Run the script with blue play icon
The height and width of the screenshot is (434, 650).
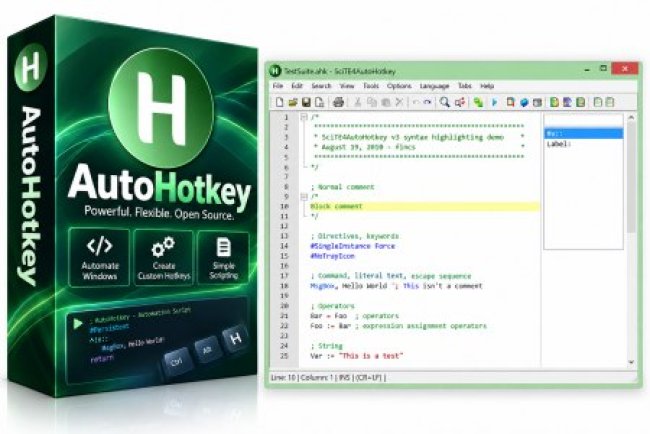point(494,102)
